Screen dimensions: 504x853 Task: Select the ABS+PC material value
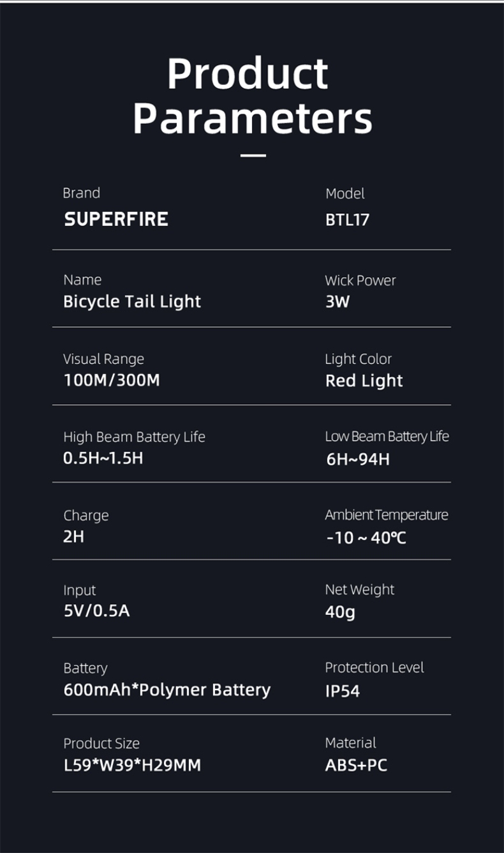[356, 765]
